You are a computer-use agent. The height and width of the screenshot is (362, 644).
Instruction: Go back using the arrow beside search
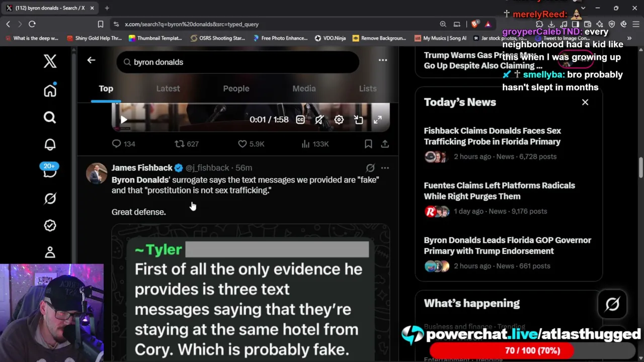click(x=91, y=60)
